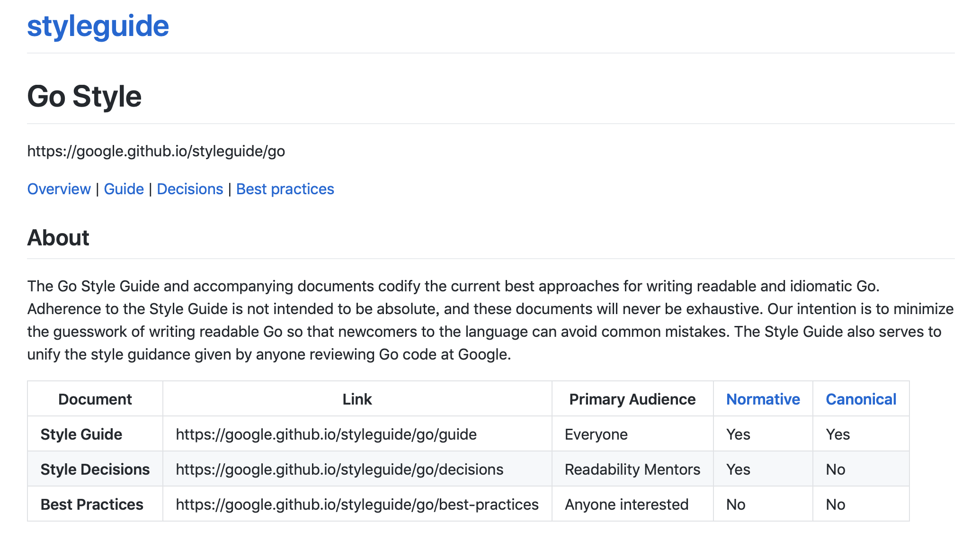Click the About section heading
The width and height of the screenshot is (980, 541).
58,238
